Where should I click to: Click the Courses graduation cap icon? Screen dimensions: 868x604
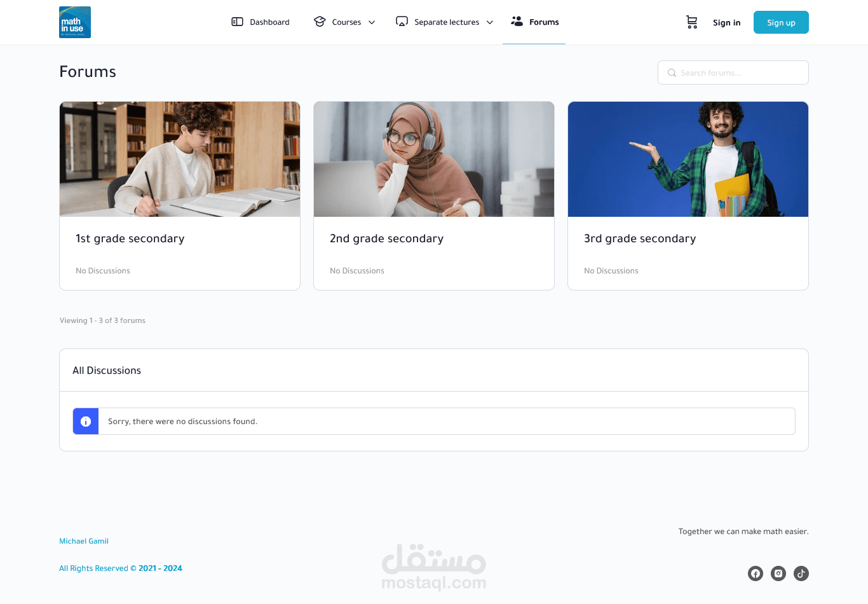click(320, 22)
